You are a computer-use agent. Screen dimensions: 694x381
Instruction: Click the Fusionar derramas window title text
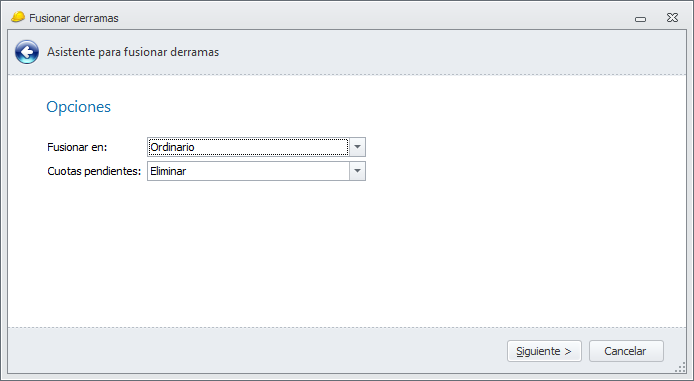point(74,18)
